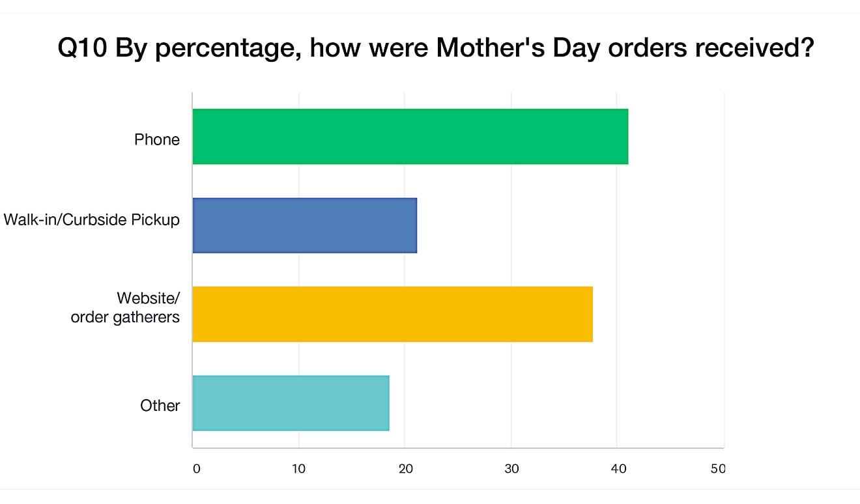Select the 40 value on horizontal axis

coord(618,469)
